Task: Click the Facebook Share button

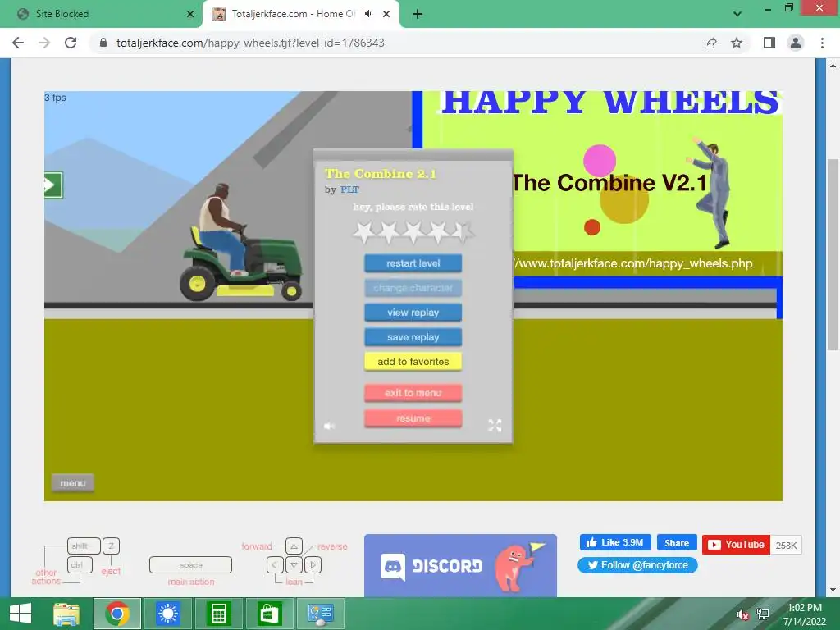Action: point(677,543)
